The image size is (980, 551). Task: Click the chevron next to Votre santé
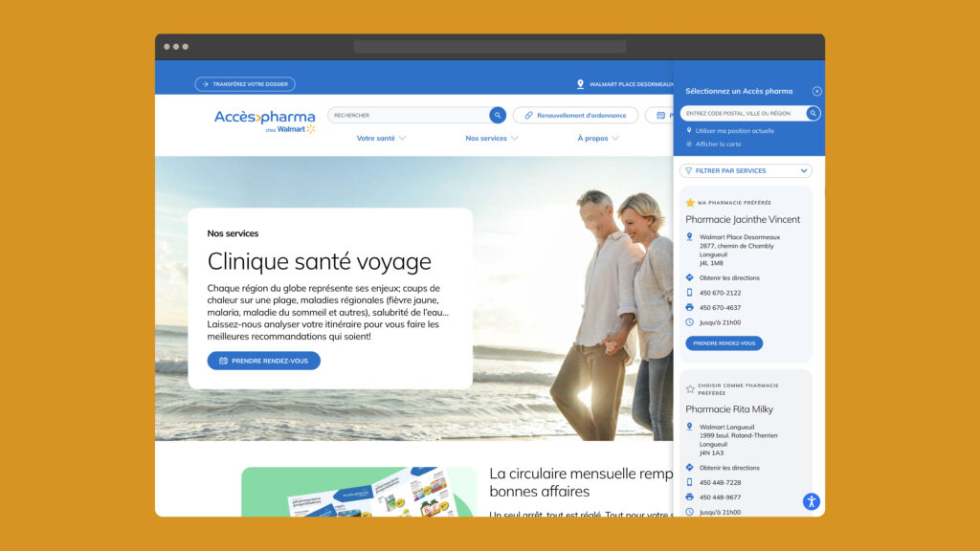[x=402, y=138]
